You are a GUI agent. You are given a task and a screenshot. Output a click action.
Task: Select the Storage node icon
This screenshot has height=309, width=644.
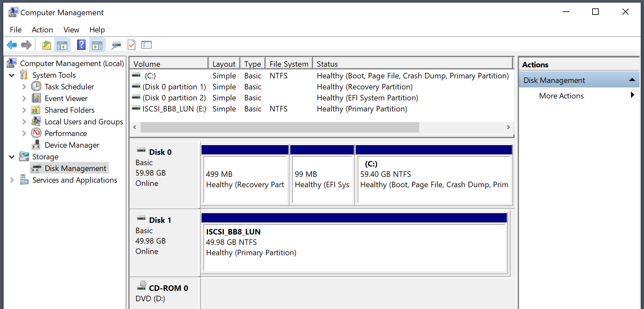(x=24, y=156)
